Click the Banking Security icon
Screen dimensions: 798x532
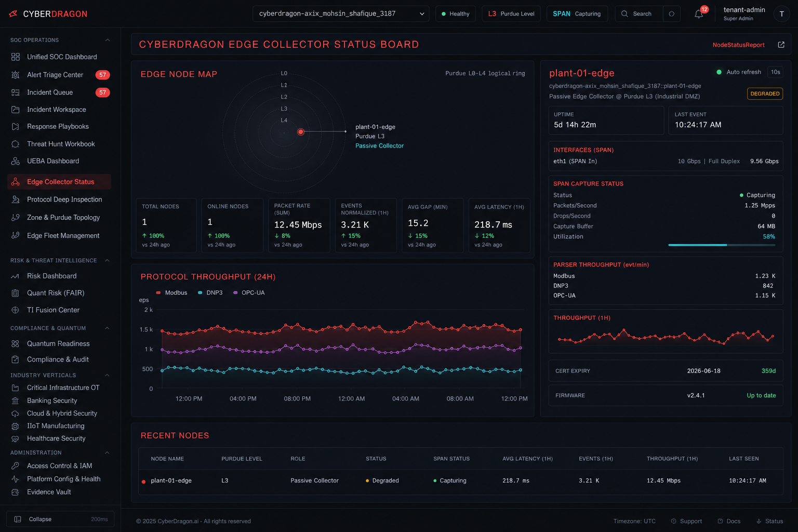[16, 401]
